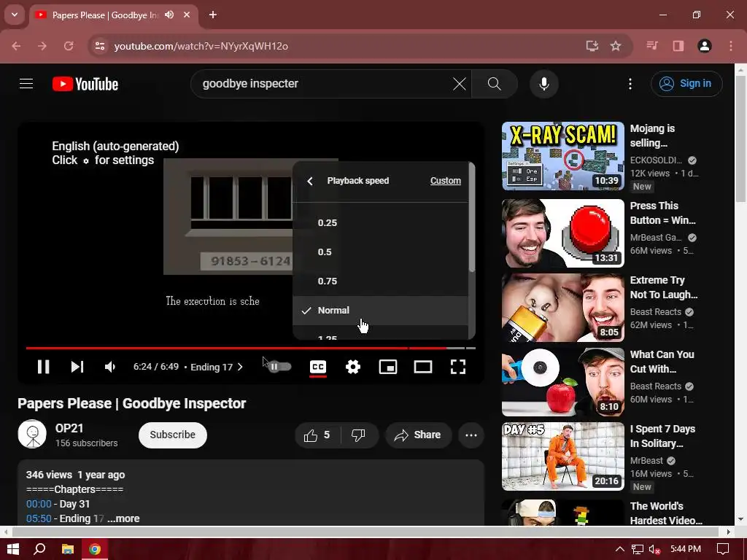
Task: Open the X-RAY SCAM video thumbnail
Action: 562,156
